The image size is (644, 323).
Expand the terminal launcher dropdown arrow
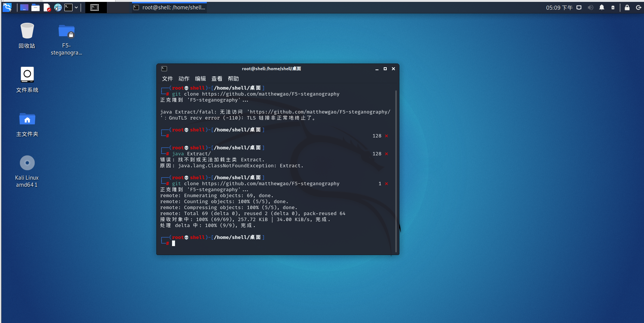pyautogui.click(x=76, y=7)
